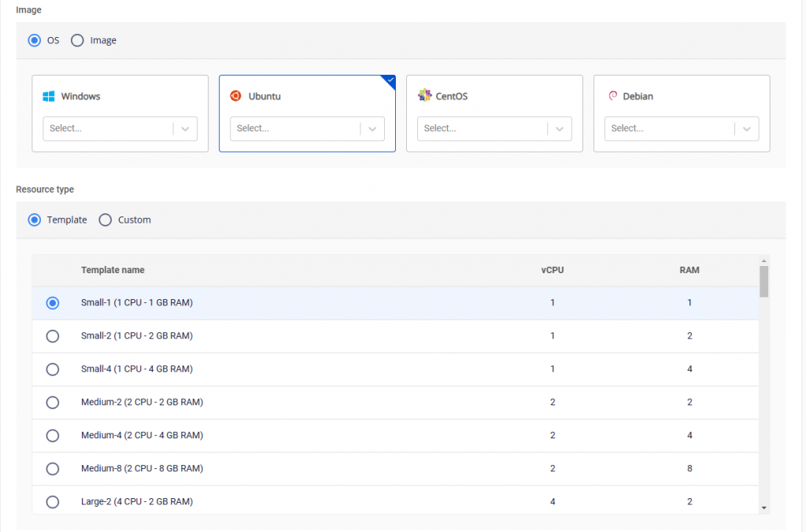This screenshot has height=532, width=806.
Task: Pick the Small-2 template radio button
Action: click(x=53, y=336)
